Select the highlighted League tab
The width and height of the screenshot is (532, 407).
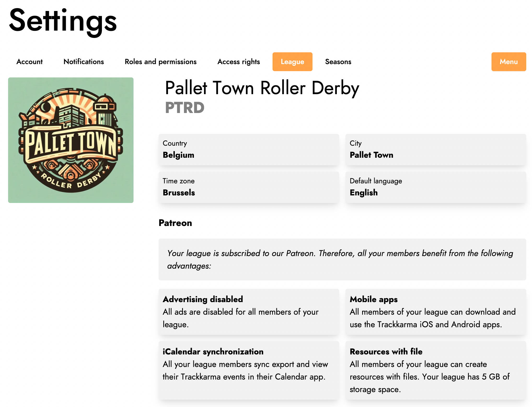pyautogui.click(x=292, y=62)
